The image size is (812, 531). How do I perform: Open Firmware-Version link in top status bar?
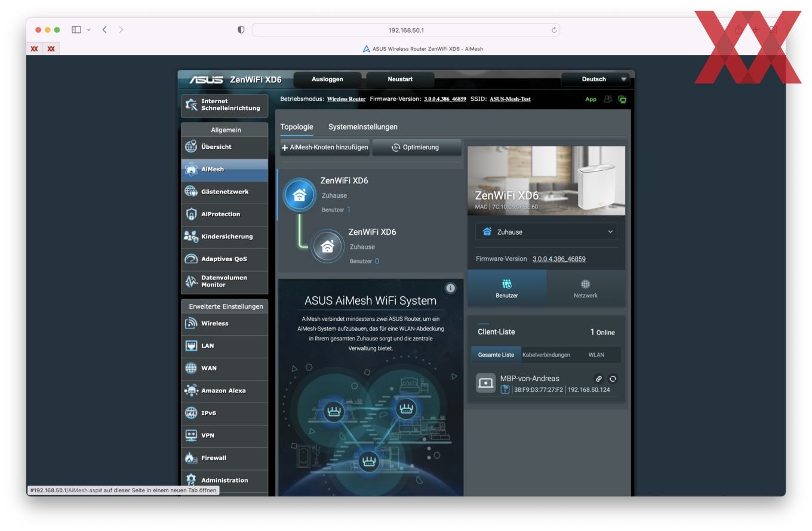(445, 99)
